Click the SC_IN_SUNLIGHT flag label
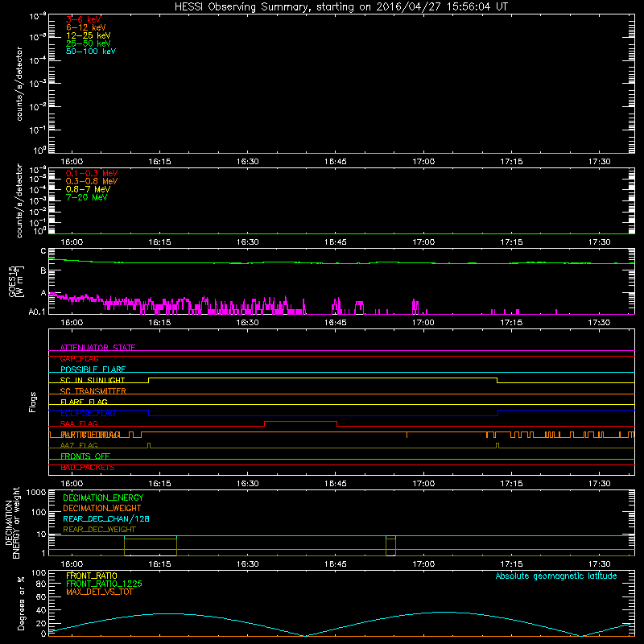 pos(93,380)
